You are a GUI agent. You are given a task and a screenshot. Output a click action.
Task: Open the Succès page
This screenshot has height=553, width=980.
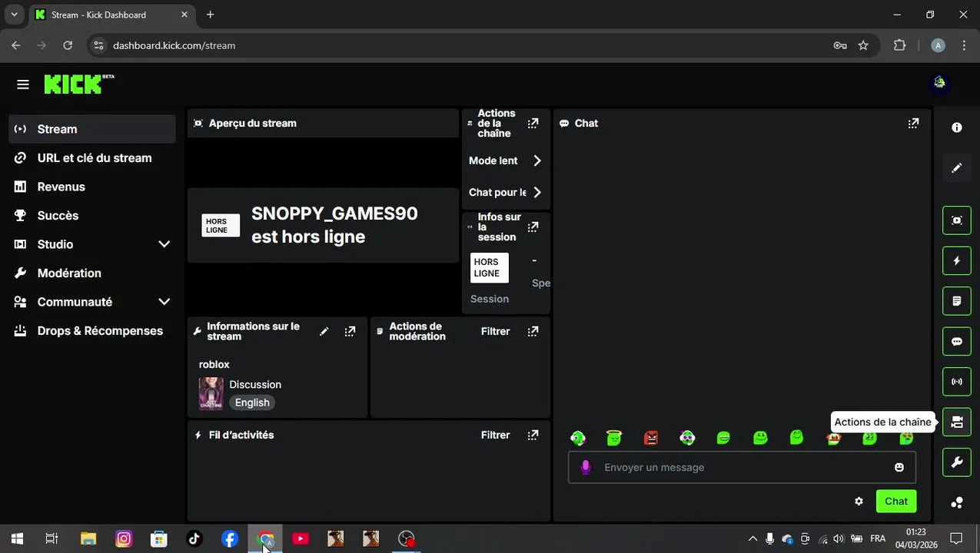coord(92,216)
